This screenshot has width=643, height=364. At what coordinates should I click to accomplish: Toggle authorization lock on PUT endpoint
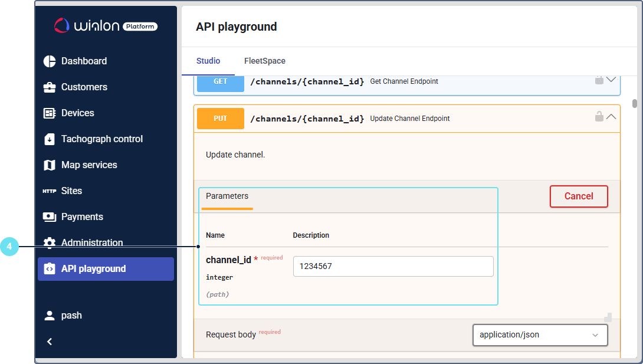(599, 117)
